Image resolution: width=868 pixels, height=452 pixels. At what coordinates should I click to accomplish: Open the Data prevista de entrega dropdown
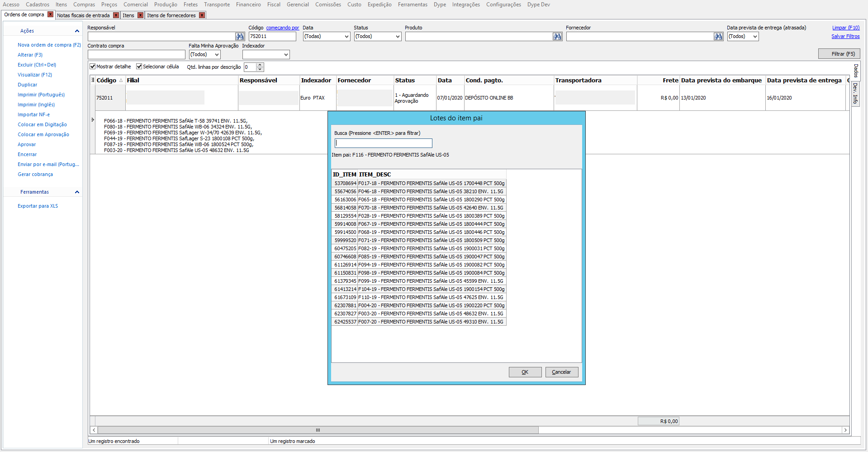[x=755, y=37]
